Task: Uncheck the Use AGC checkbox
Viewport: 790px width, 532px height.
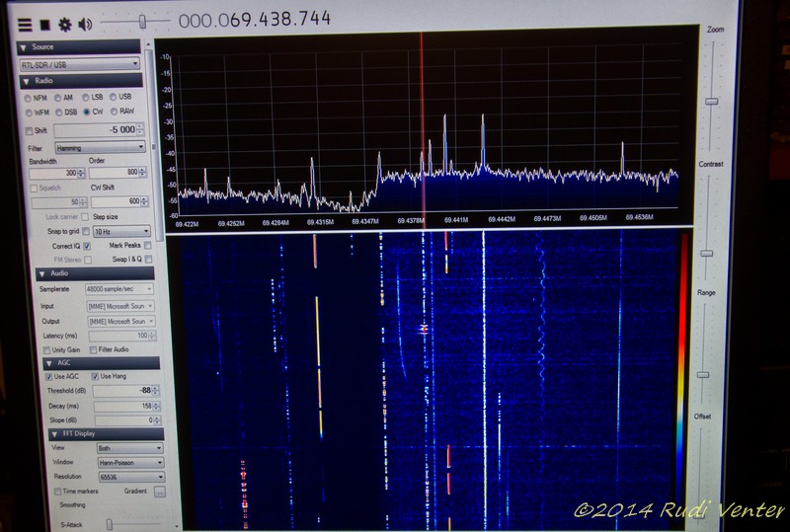Action: (x=48, y=377)
